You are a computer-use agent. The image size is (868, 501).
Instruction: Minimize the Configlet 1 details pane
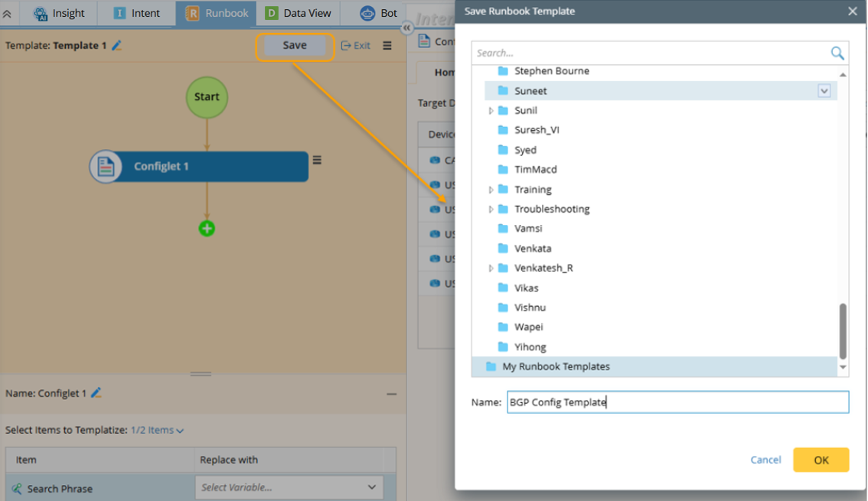[391, 394]
